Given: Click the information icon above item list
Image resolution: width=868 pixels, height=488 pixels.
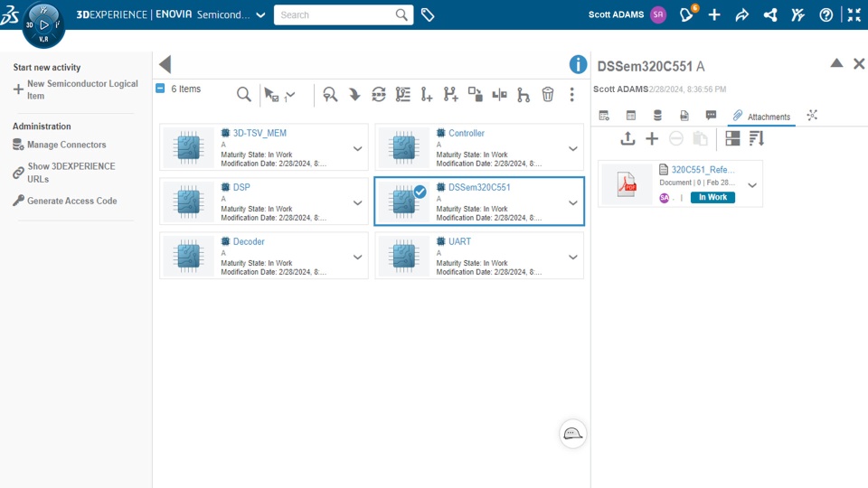Looking at the screenshot, I should 578,64.
